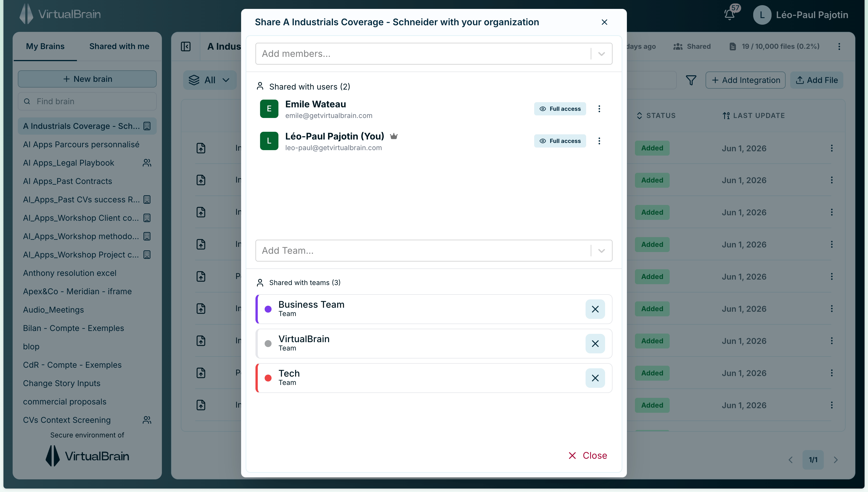
Task: Sort by the LAST UPDATE column
Action: tap(753, 116)
